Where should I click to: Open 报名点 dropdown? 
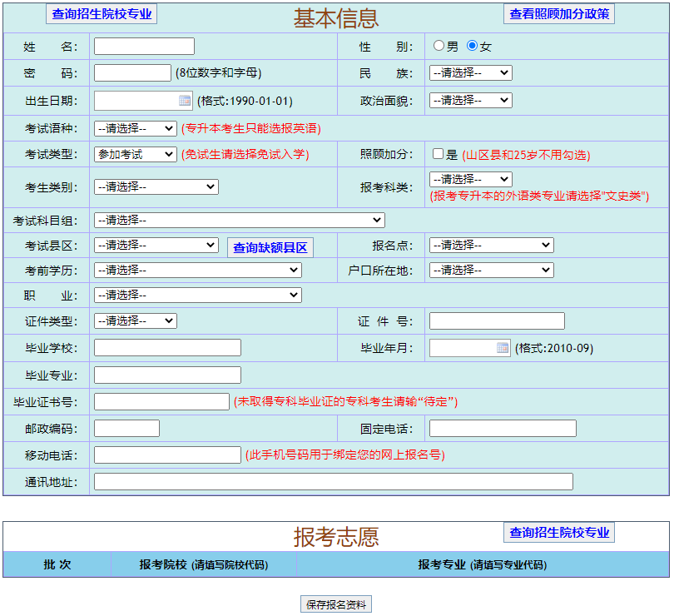pyautogui.click(x=491, y=246)
